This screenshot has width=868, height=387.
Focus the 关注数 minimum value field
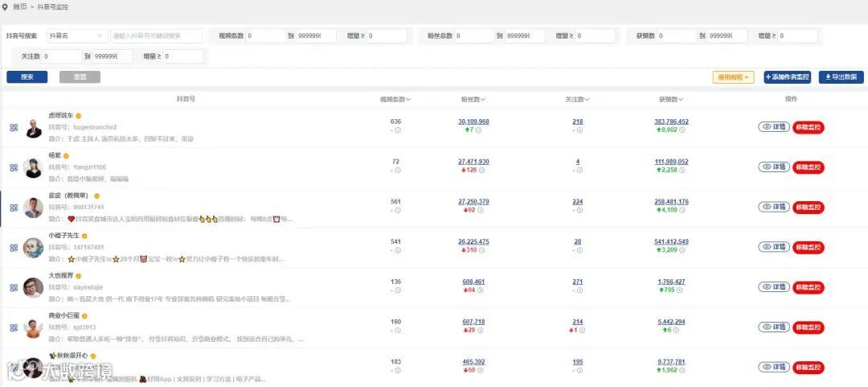61,56
